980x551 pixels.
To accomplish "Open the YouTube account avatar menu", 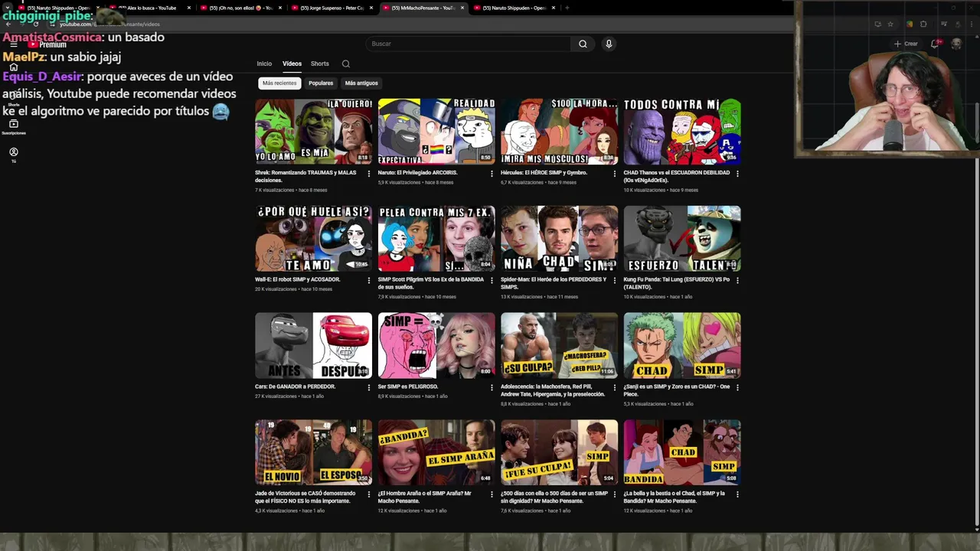I will point(956,44).
